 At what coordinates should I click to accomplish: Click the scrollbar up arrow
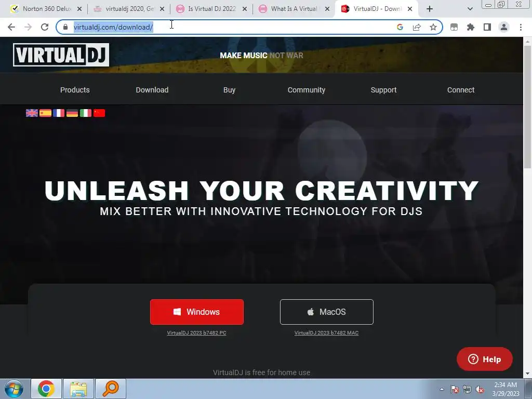click(x=528, y=41)
